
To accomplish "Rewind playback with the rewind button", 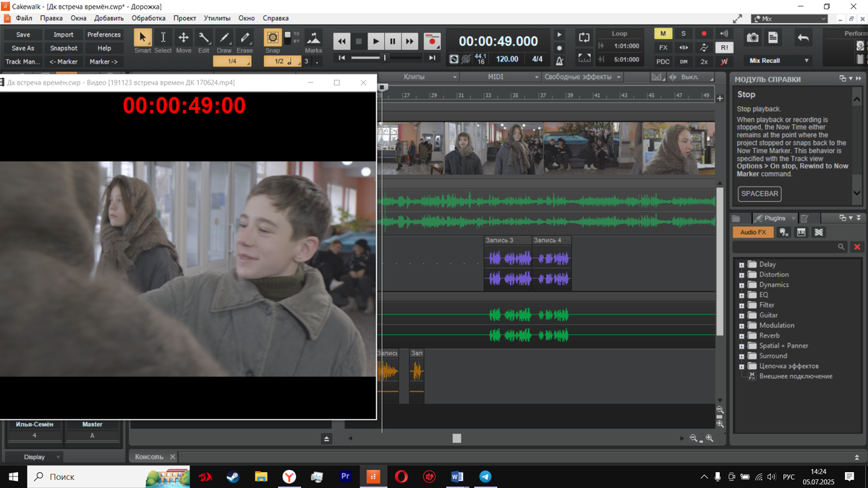I will (341, 41).
